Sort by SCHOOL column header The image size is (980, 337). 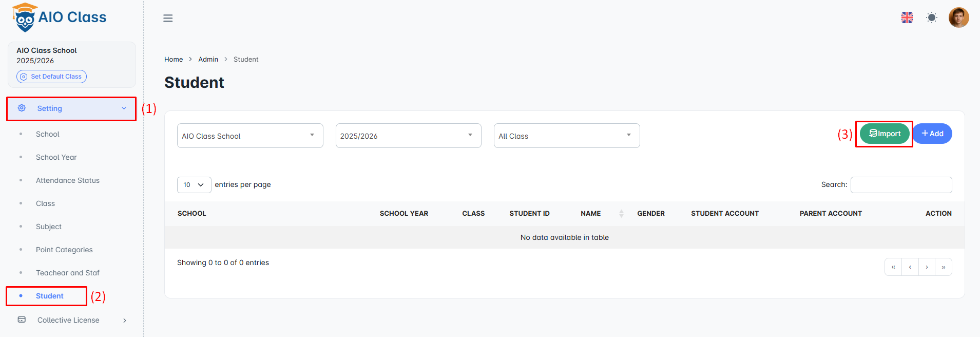point(192,213)
